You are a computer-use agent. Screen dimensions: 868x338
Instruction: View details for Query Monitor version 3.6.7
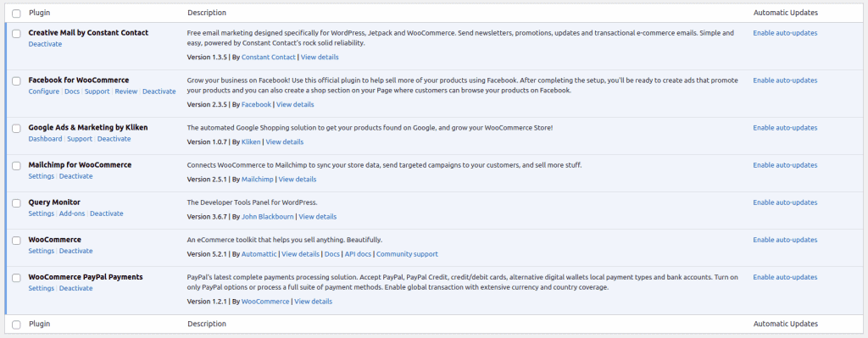point(318,217)
